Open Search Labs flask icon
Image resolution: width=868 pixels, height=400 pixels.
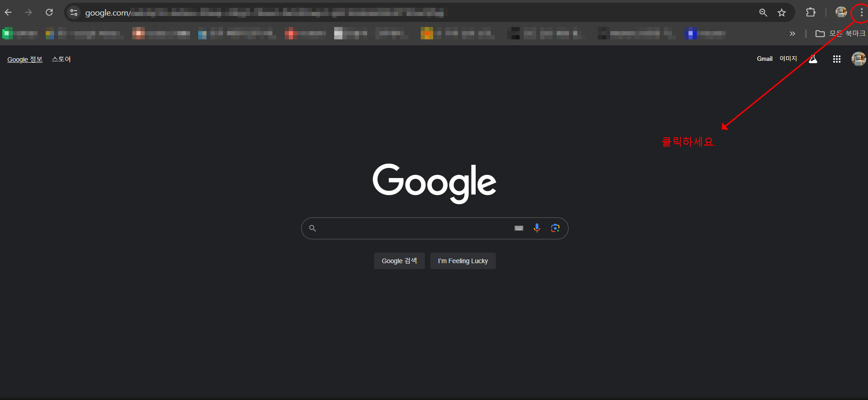[813, 59]
